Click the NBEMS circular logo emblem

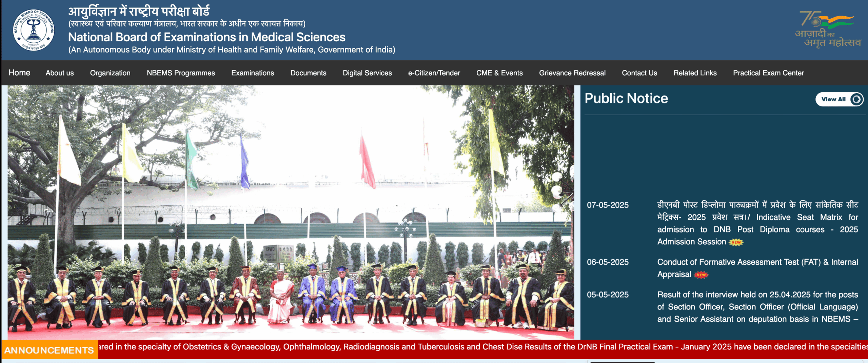point(34,30)
